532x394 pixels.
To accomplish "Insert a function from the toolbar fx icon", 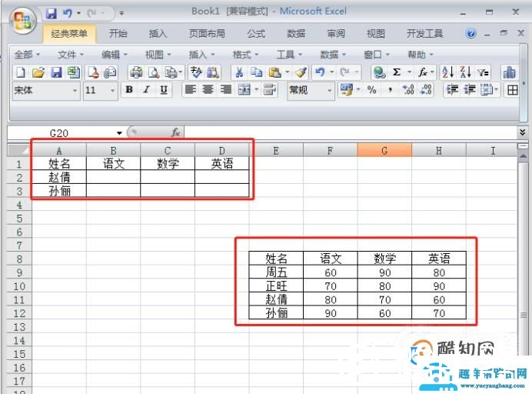I will click(422, 72).
